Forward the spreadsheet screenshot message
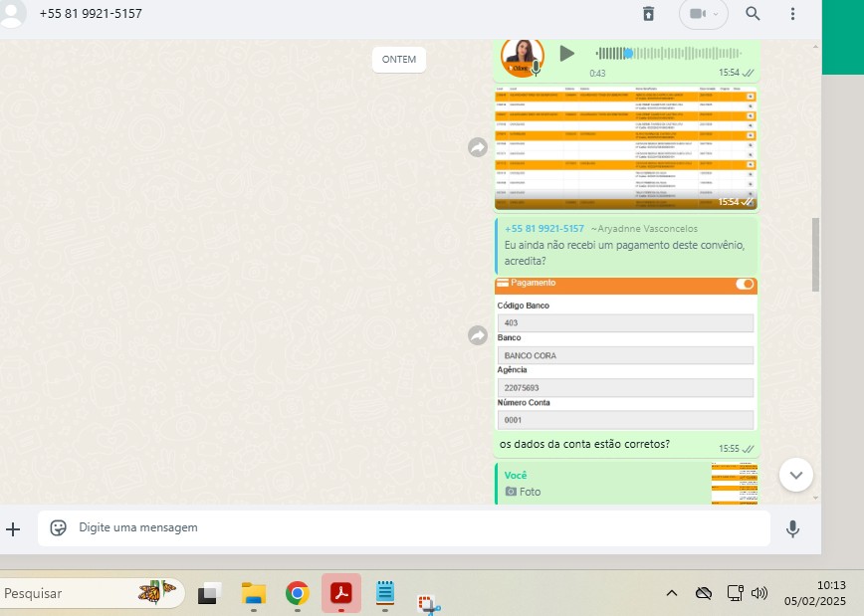Screen dimensions: 864x616 pos(478,147)
